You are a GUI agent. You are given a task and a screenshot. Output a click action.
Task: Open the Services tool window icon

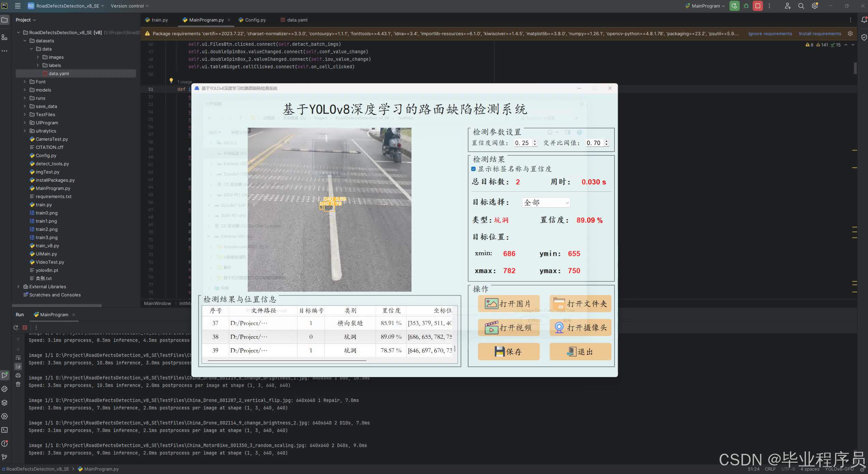coord(4,416)
